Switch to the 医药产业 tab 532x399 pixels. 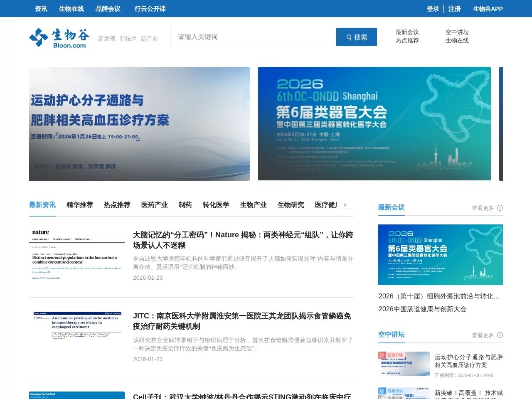(x=155, y=205)
